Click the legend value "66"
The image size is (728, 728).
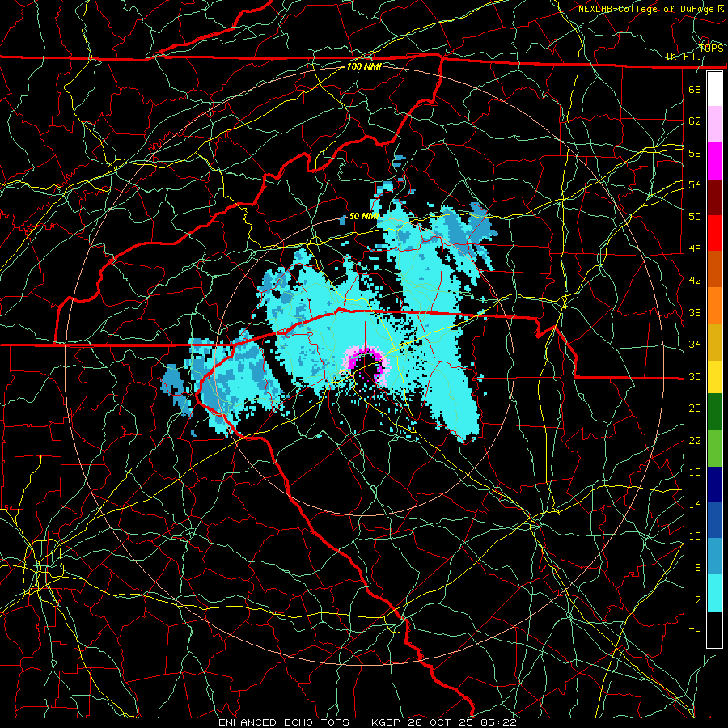click(x=695, y=89)
